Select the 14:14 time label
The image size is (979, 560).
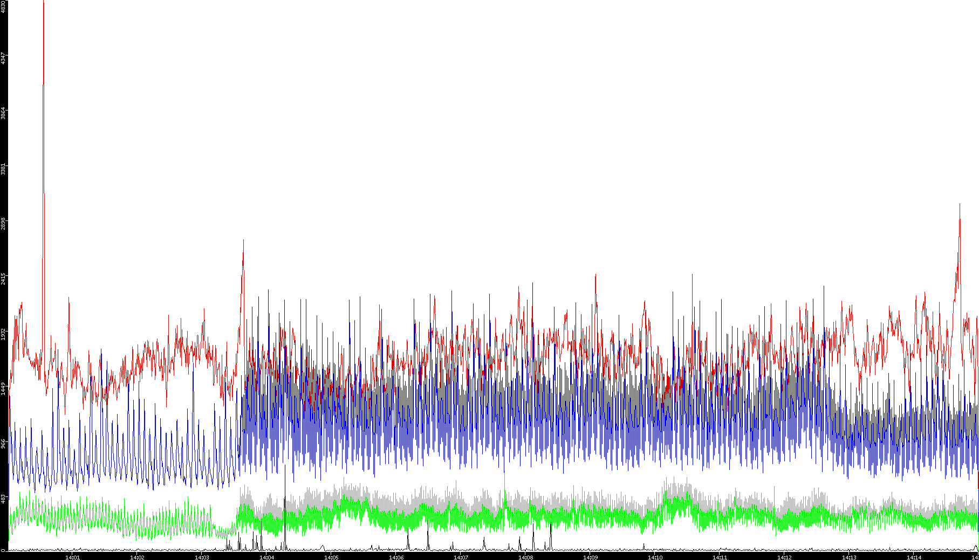pos(914,557)
